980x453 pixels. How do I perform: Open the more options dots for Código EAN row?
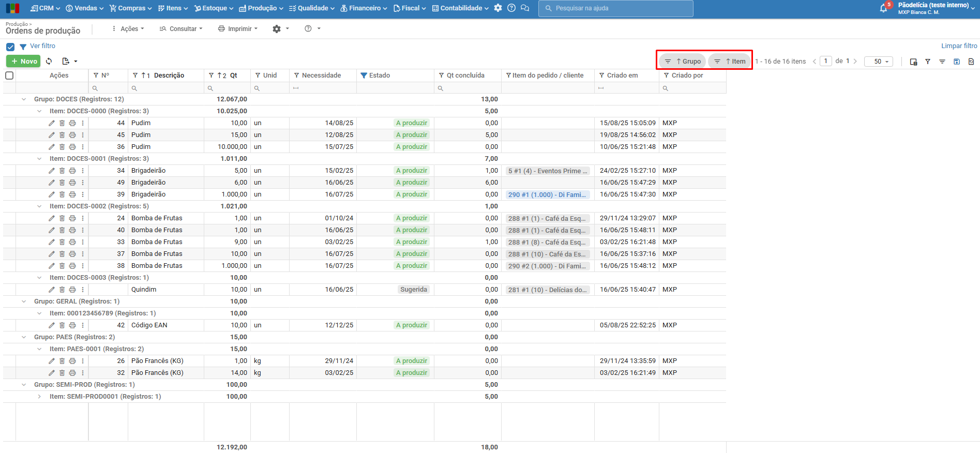83,325
